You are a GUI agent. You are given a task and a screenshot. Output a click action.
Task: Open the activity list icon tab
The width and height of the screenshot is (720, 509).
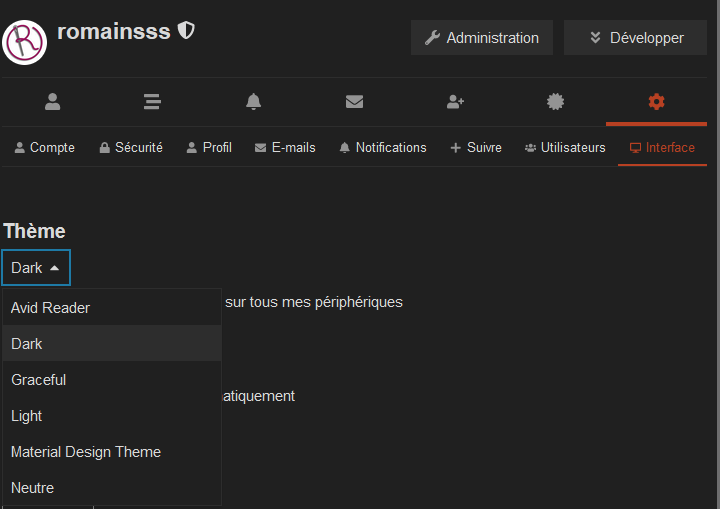tap(152, 102)
